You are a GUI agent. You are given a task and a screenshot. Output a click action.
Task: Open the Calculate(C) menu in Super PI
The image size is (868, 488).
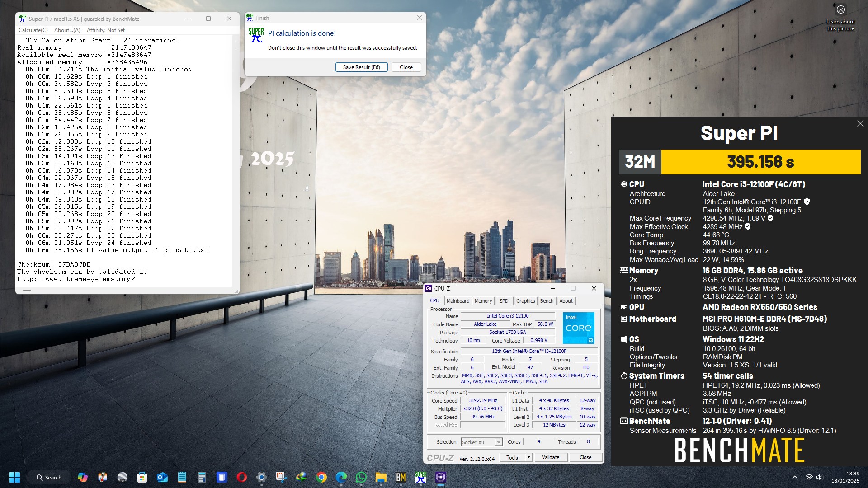[33, 30]
